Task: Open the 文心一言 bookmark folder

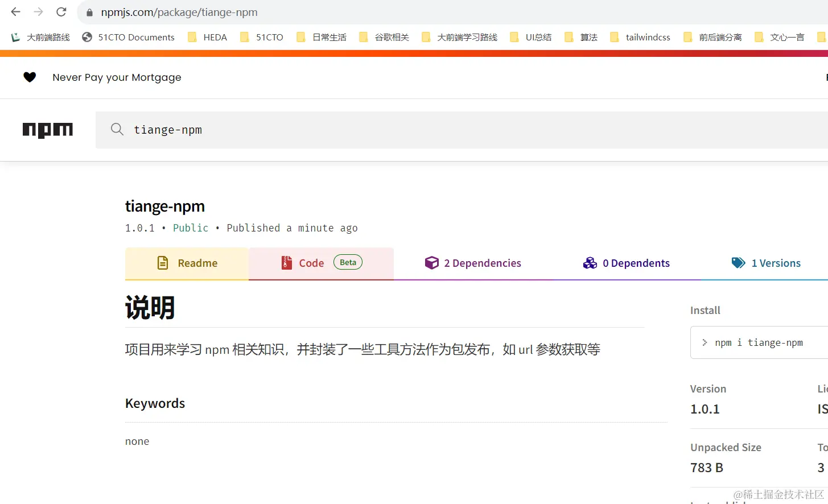Action: [780, 38]
